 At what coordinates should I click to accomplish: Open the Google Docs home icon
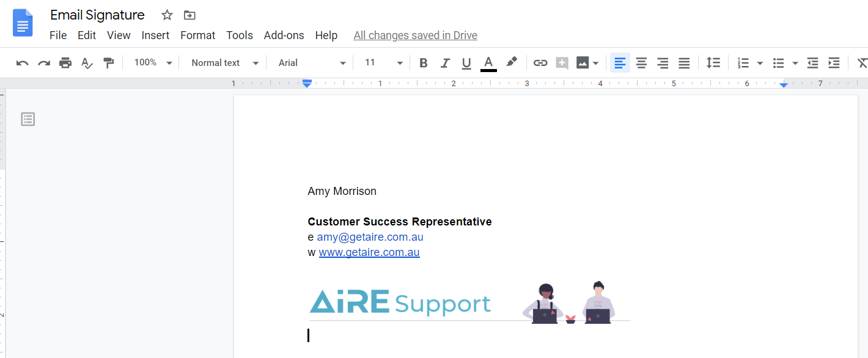click(x=23, y=23)
